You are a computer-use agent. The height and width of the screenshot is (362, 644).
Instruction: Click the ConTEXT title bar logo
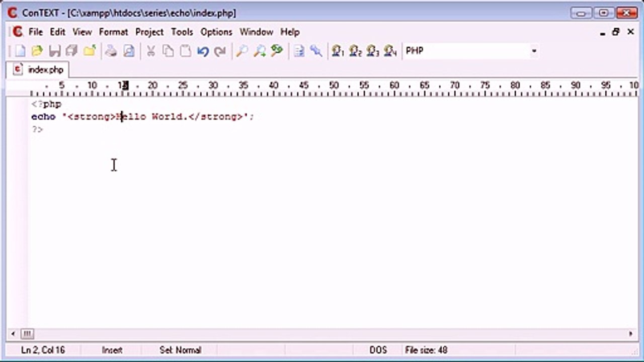pos(13,13)
